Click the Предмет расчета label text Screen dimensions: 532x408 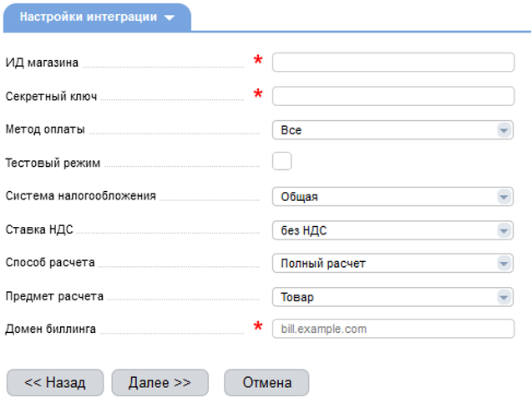pos(54,296)
